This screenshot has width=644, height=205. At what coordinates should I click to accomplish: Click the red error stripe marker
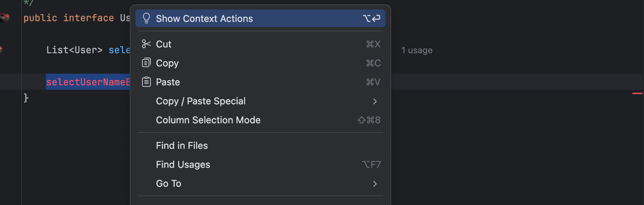click(637, 93)
